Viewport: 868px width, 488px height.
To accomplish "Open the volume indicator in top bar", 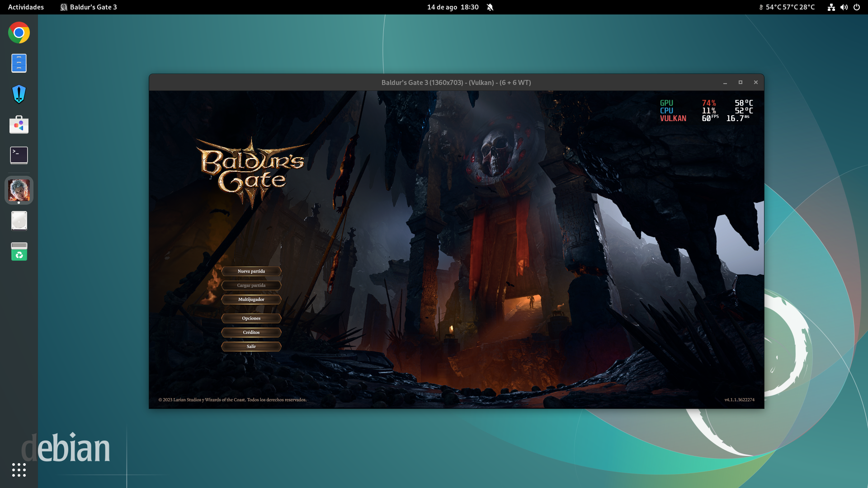I will pyautogui.click(x=844, y=7).
